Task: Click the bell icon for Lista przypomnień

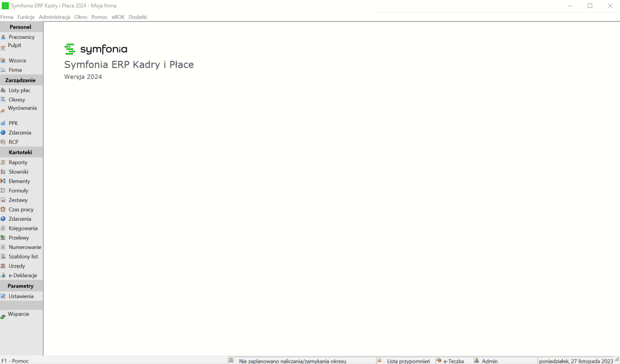Action: click(x=380, y=360)
